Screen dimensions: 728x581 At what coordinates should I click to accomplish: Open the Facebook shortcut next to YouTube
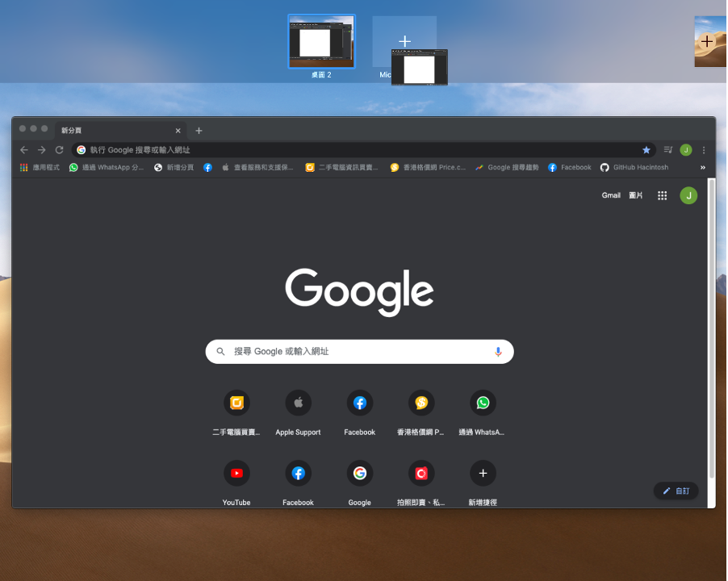click(298, 483)
